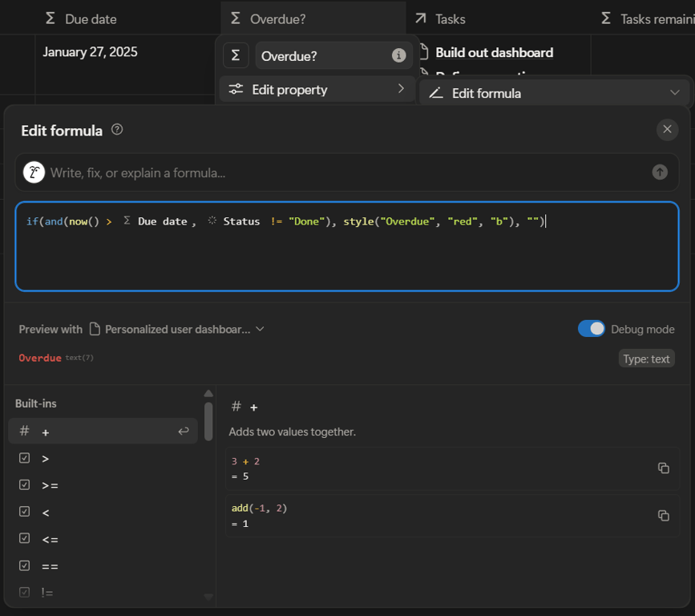695x616 pixels.
Task: Copy the 'add(-1, 2)' example formula
Action: click(663, 516)
